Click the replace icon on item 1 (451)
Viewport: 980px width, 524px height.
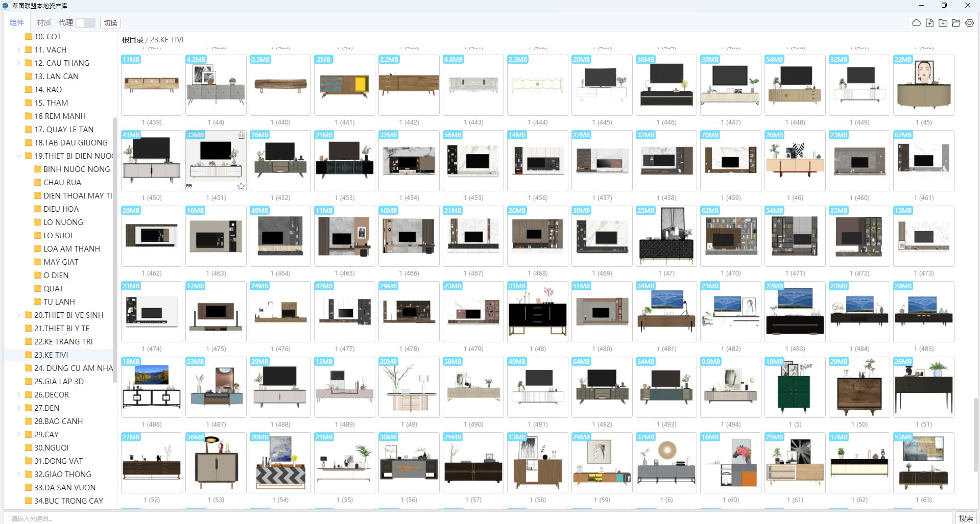(x=189, y=187)
